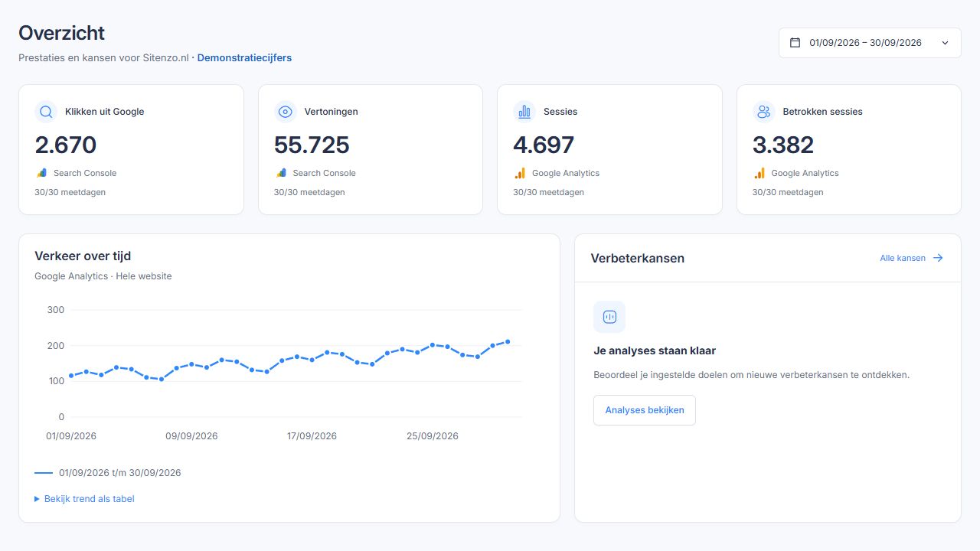Click 30/30 meetdagen on Vertoningen card
The image size is (980, 551).
click(309, 192)
